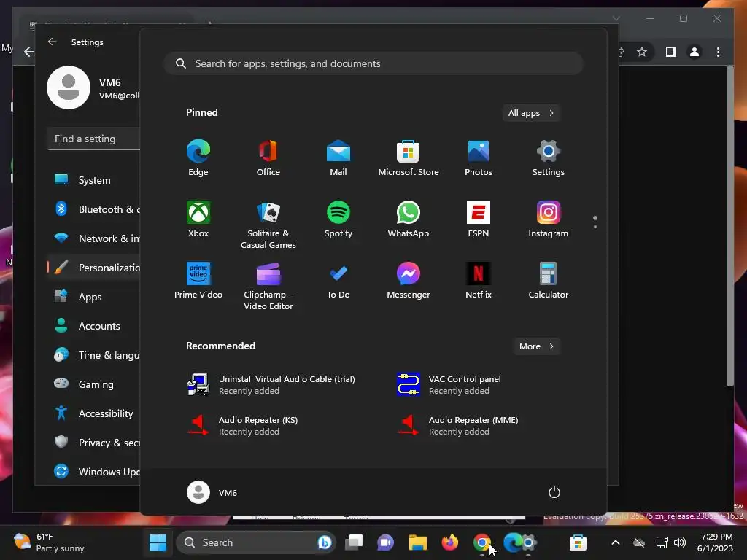This screenshot has height=560, width=747.
Task: Open the Edge pinned app
Action: point(198,158)
